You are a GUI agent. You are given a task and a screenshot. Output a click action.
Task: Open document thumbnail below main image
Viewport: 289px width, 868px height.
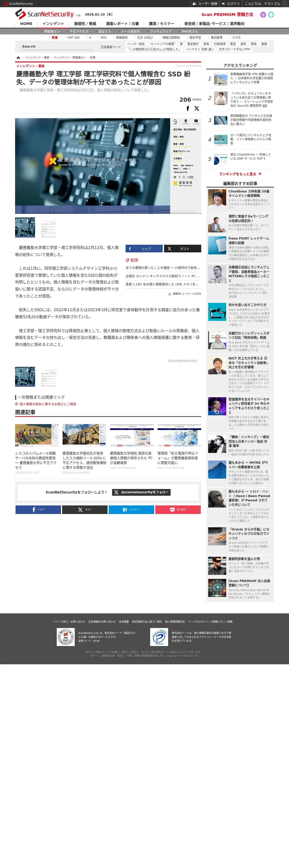click(48, 227)
